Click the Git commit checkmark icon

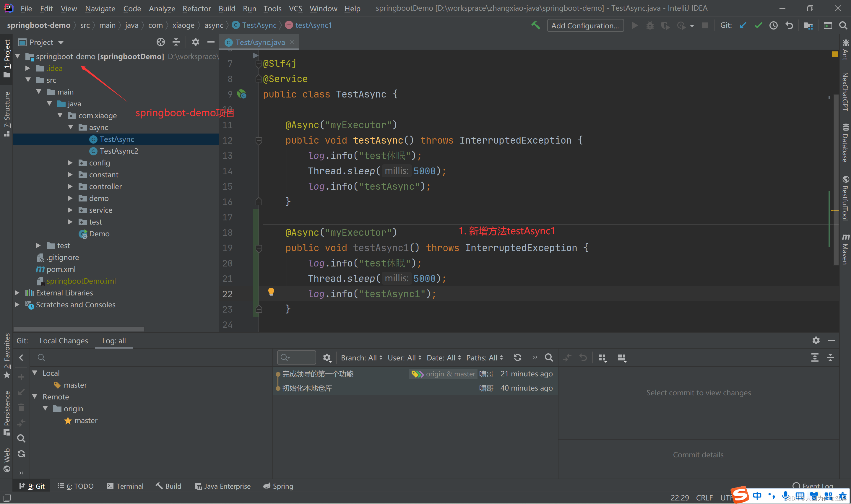[758, 25]
